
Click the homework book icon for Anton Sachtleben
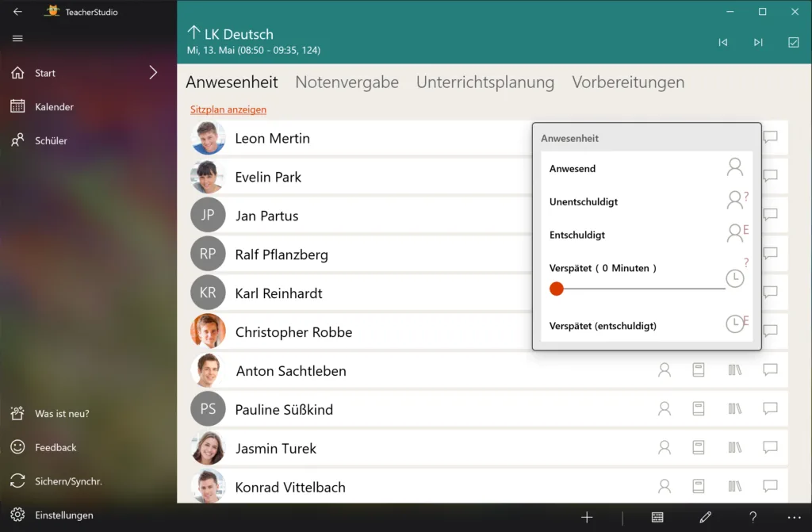(x=699, y=369)
